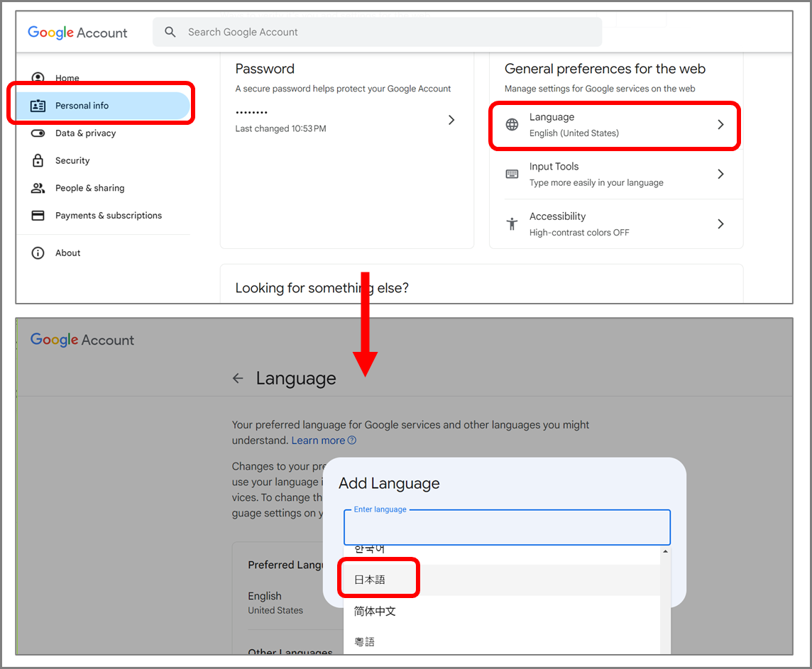Click the Language globe icon
The height and width of the screenshot is (669, 812).
(x=512, y=125)
